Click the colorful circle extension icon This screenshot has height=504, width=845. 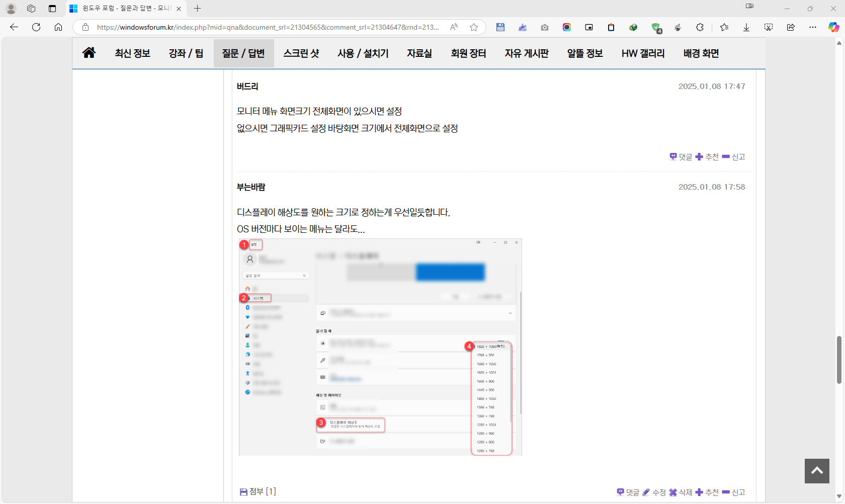pyautogui.click(x=567, y=27)
